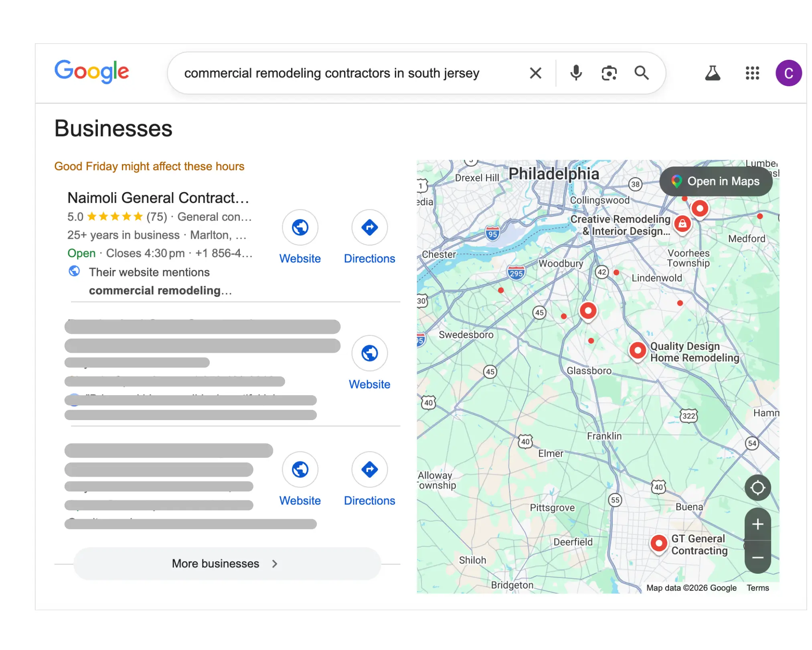Open Google Lens image search
812x650 pixels.
[x=608, y=73]
